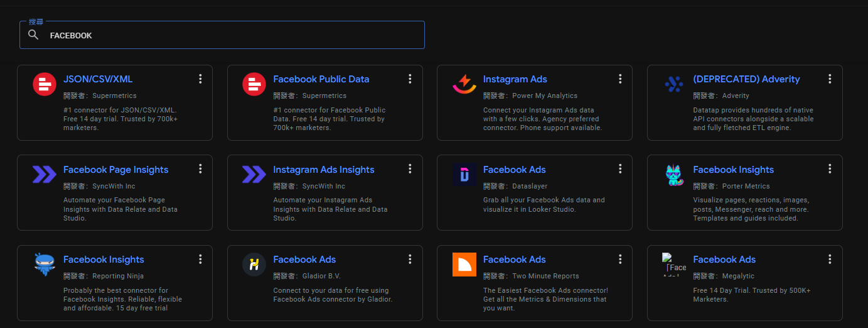868x328 pixels.
Task: Click the Reporting Ninja logo icon
Action: coord(45,264)
